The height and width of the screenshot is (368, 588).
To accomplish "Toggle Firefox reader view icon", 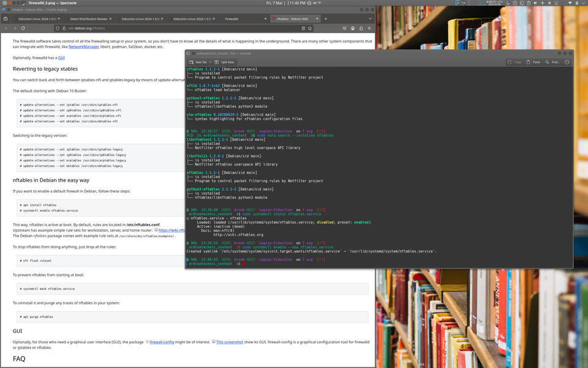I will 303,28.
